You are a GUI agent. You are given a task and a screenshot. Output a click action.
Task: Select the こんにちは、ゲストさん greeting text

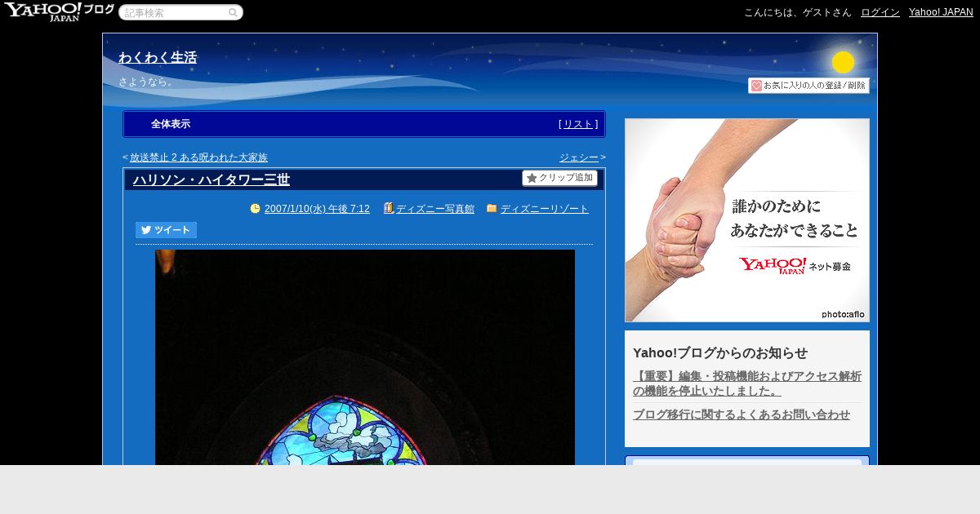point(798,12)
